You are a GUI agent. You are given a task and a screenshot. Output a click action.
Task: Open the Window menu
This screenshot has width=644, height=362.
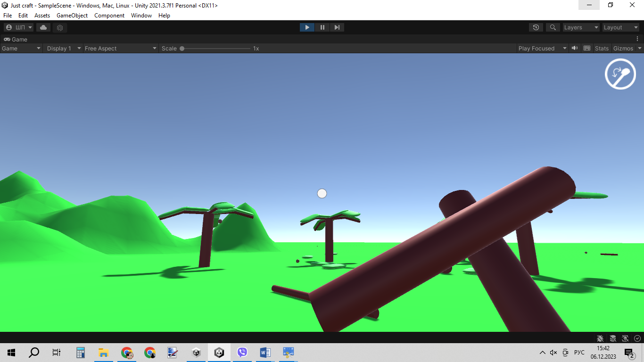(141, 16)
